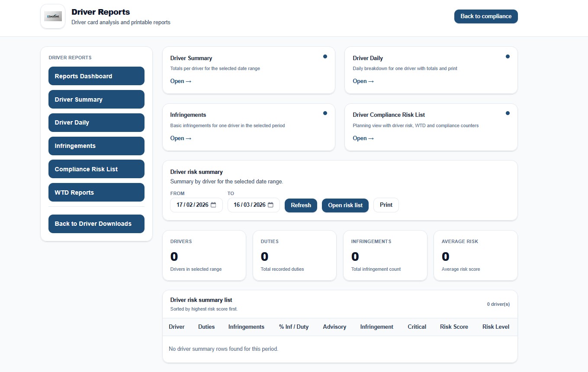The image size is (588, 372).
Task: Open the Driver Daily report via its Open link
Action: coord(363,81)
